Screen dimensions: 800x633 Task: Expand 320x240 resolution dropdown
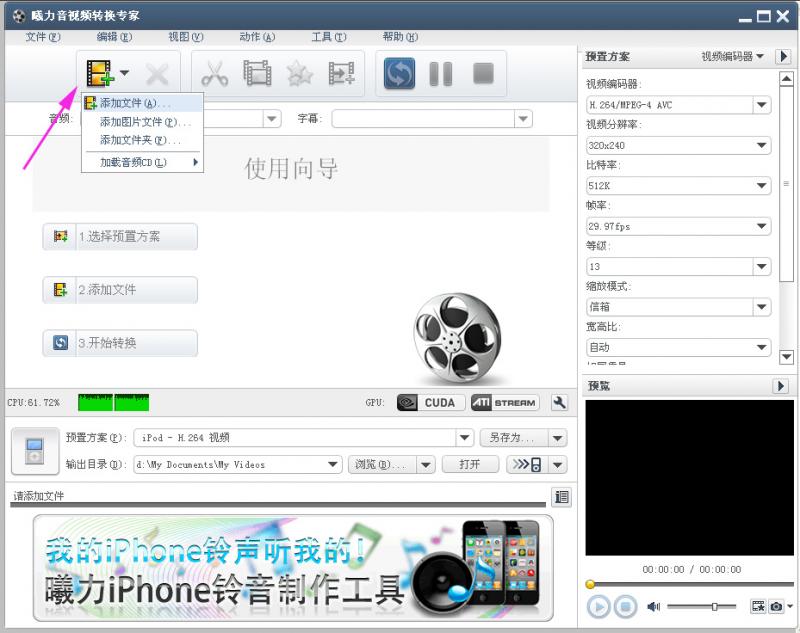click(761, 145)
